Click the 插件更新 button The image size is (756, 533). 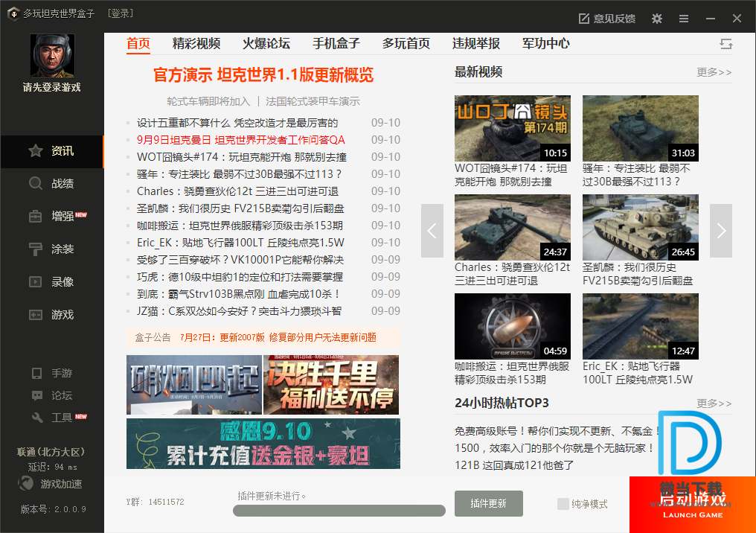tap(488, 503)
